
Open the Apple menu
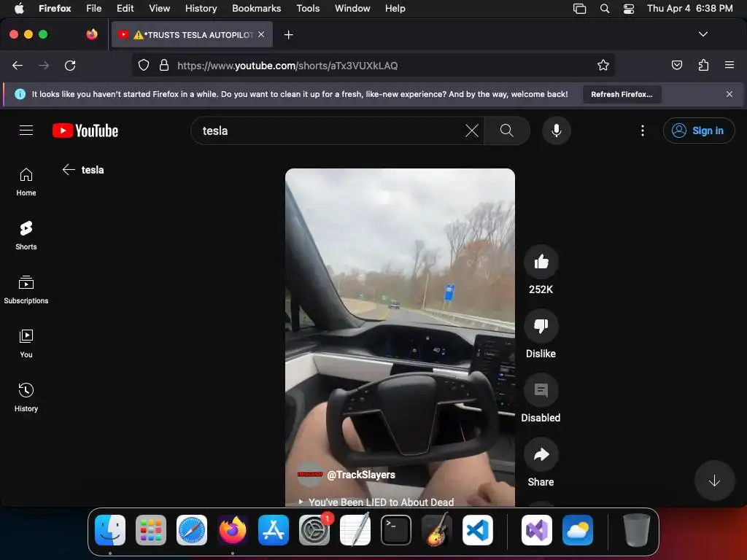(19, 9)
